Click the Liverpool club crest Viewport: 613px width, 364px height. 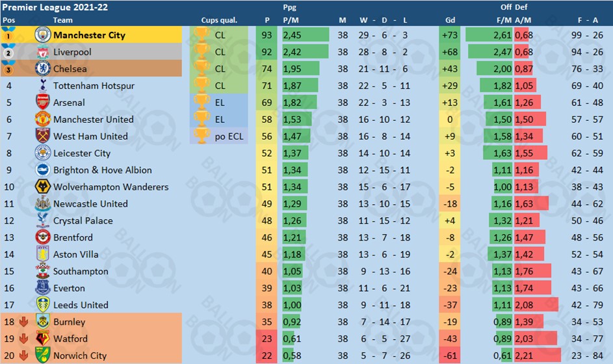43,51
